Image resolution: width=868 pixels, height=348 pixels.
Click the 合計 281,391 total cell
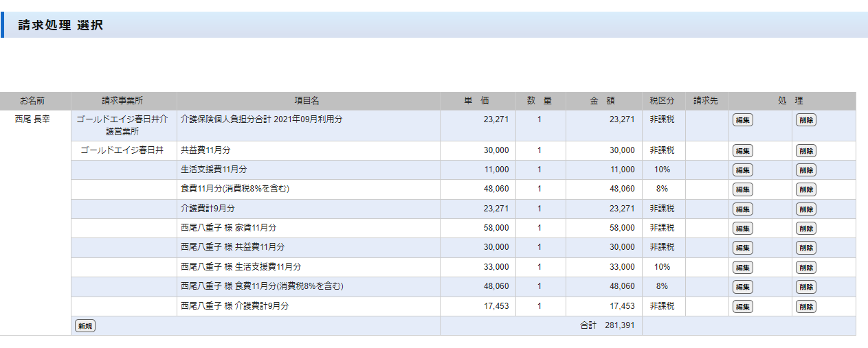click(x=607, y=325)
